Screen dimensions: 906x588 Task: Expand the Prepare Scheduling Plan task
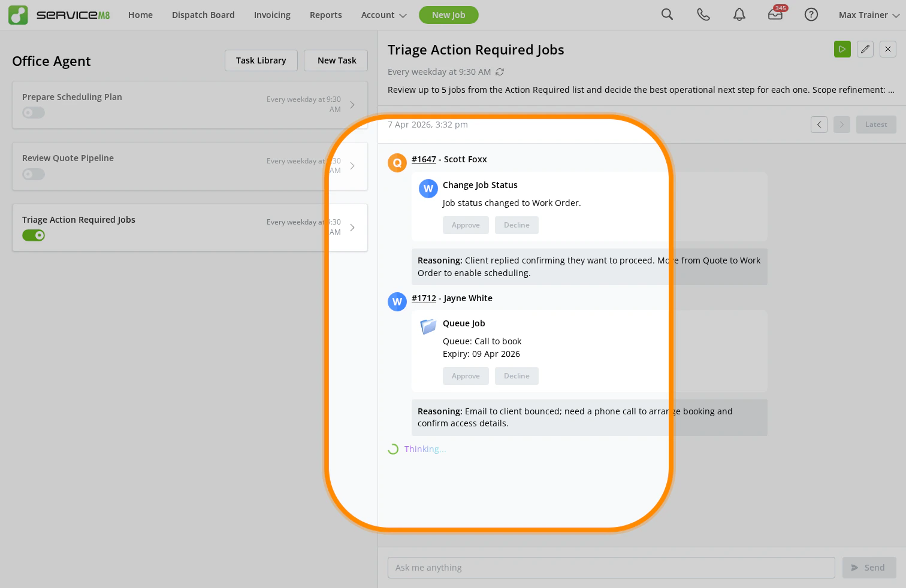352,104
